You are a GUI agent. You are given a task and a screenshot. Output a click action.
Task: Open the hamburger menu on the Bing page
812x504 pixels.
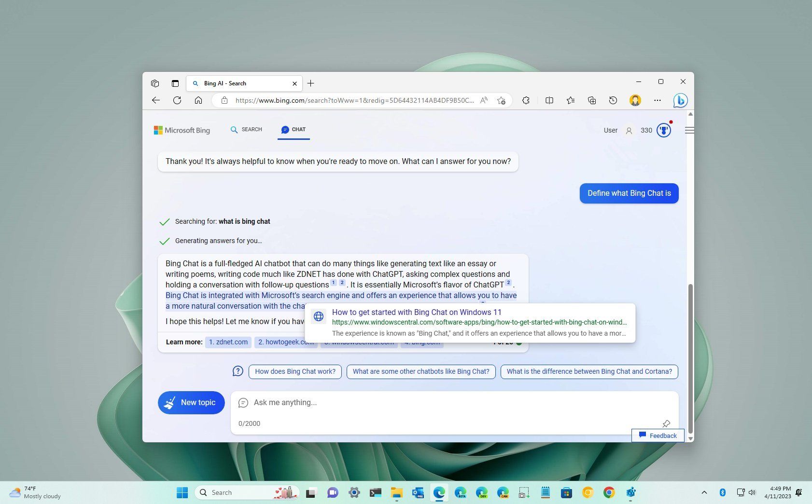tap(689, 130)
